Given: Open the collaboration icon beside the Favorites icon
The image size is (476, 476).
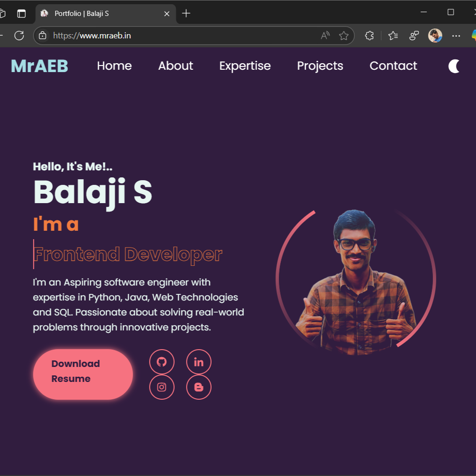Looking at the screenshot, I should click(x=414, y=36).
